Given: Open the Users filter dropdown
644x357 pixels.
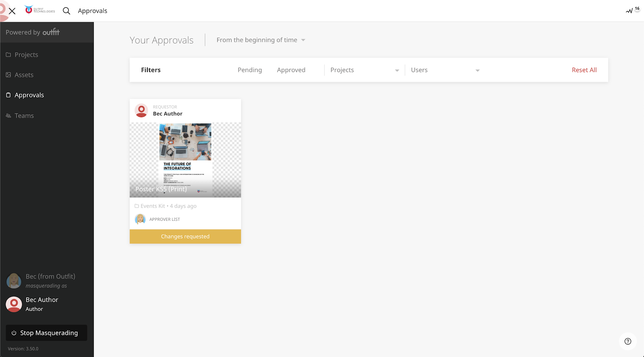Looking at the screenshot, I should [x=445, y=70].
